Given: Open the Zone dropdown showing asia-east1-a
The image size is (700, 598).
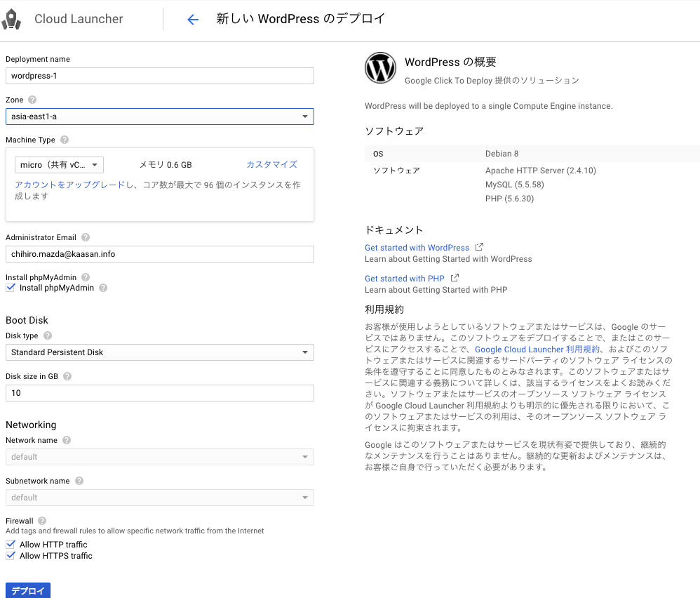Looking at the screenshot, I should point(159,117).
